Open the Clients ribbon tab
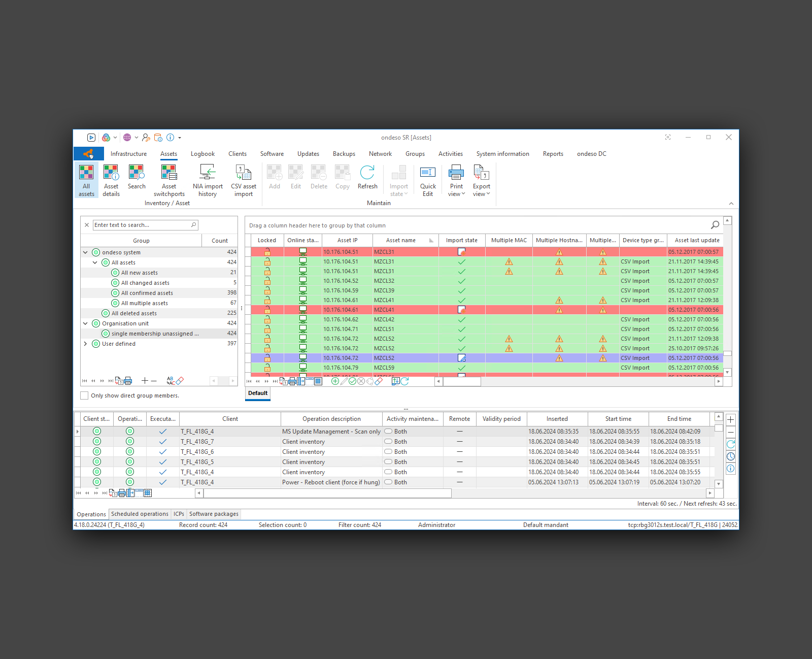Viewport: 812px width, 659px height. click(x=238, y=154)
